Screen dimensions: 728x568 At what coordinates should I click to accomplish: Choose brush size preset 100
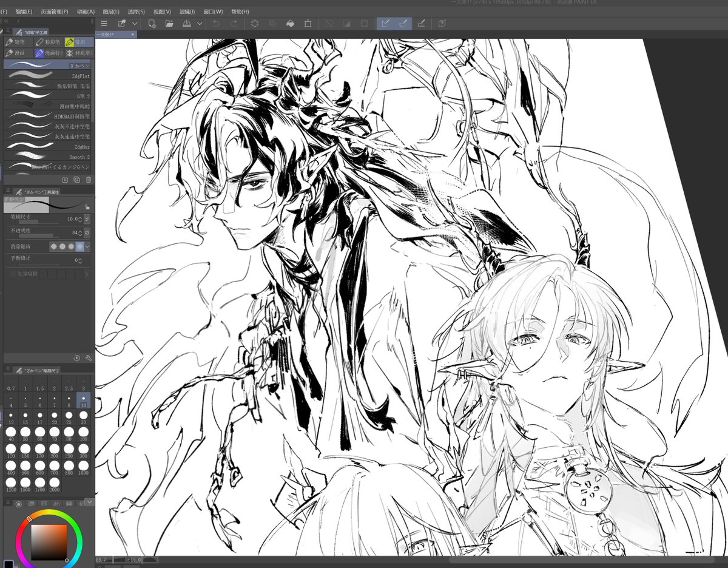[83, 434]
